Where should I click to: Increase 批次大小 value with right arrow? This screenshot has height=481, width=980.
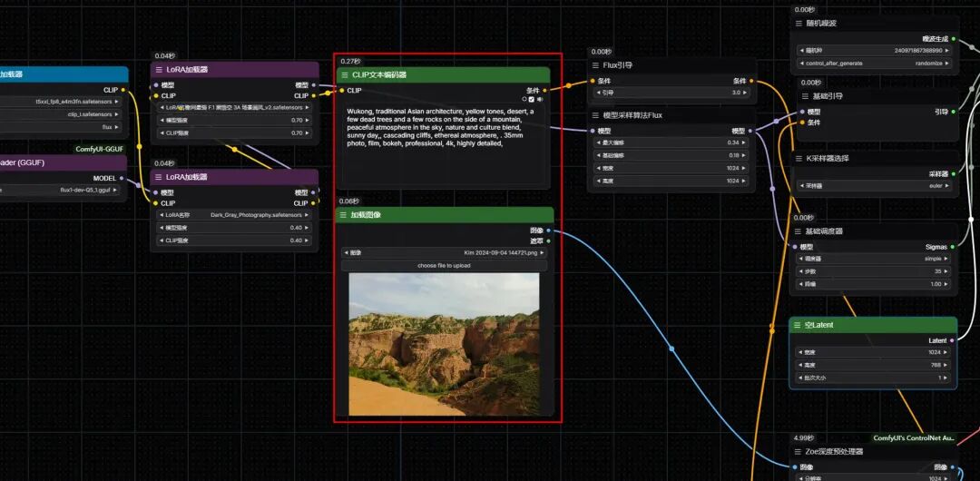946,378
